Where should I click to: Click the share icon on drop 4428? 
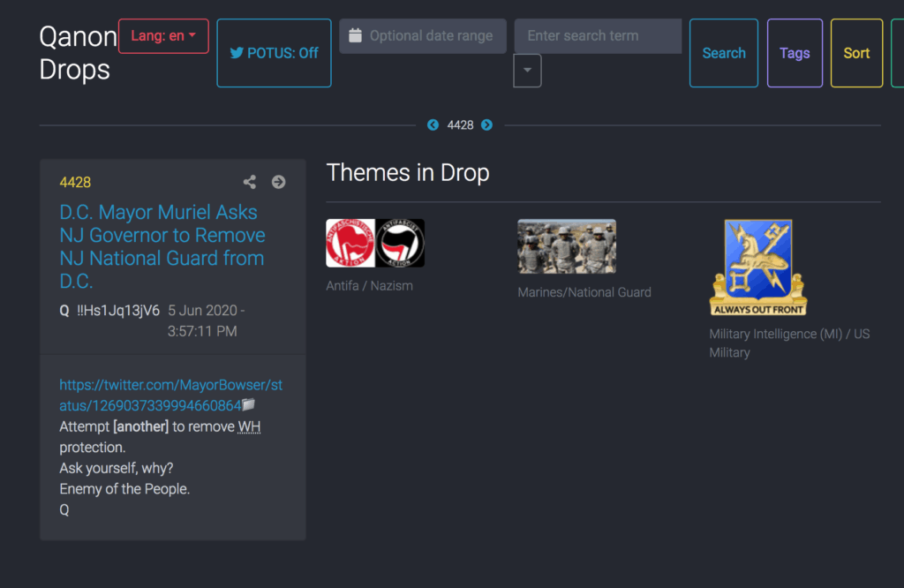pos(250,182)
